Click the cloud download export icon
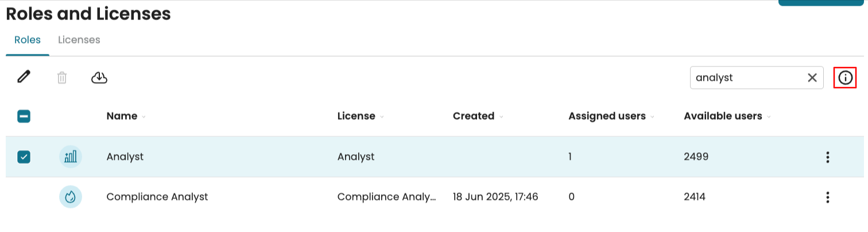Screen dimensions: 868x232 (x=100, y=77)
